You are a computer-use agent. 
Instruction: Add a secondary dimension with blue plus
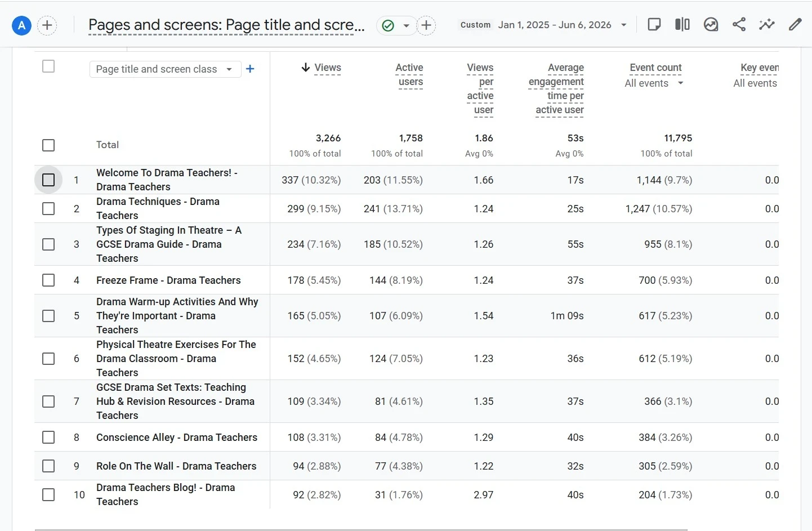pos(250,69)
